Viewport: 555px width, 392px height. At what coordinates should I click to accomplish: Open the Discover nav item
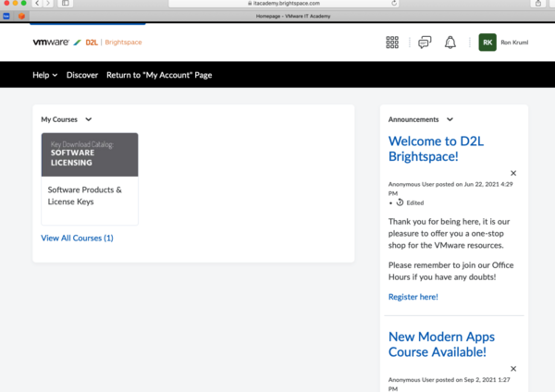point(82,75)
